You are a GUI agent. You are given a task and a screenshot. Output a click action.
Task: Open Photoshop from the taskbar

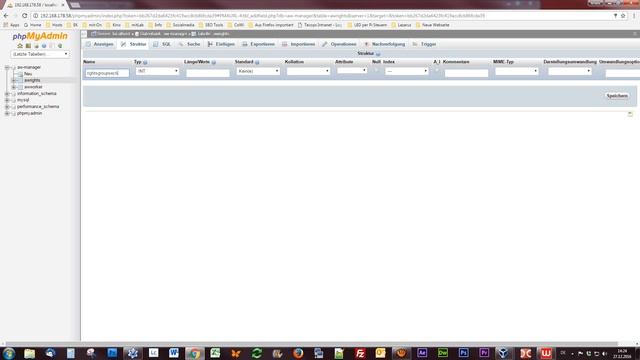point(463,353)
